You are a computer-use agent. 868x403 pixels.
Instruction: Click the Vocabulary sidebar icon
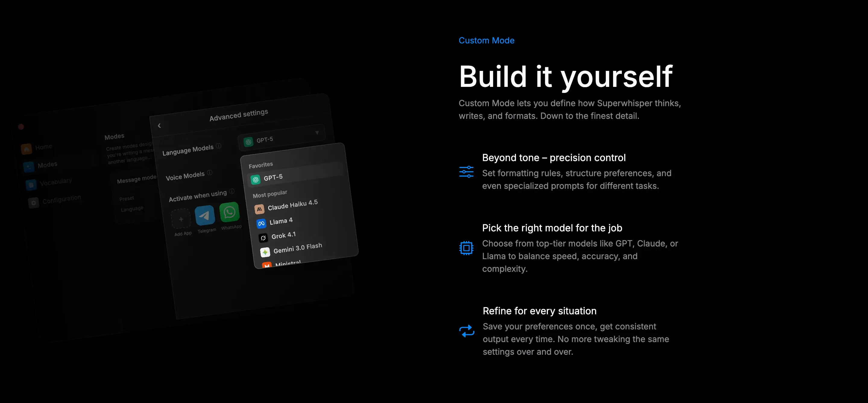[x=31, y=185]
